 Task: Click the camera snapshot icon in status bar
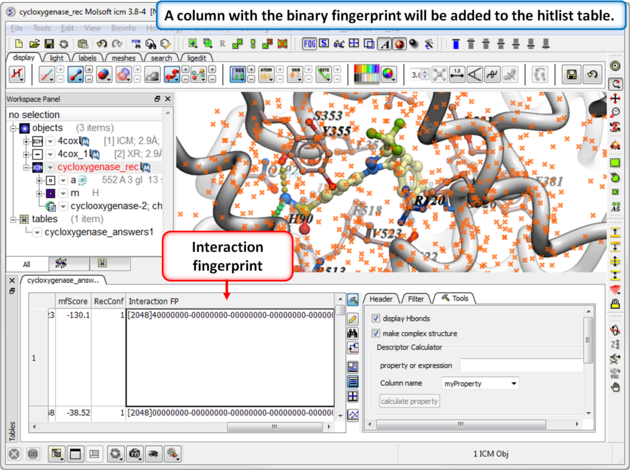(x=134, y=454)
